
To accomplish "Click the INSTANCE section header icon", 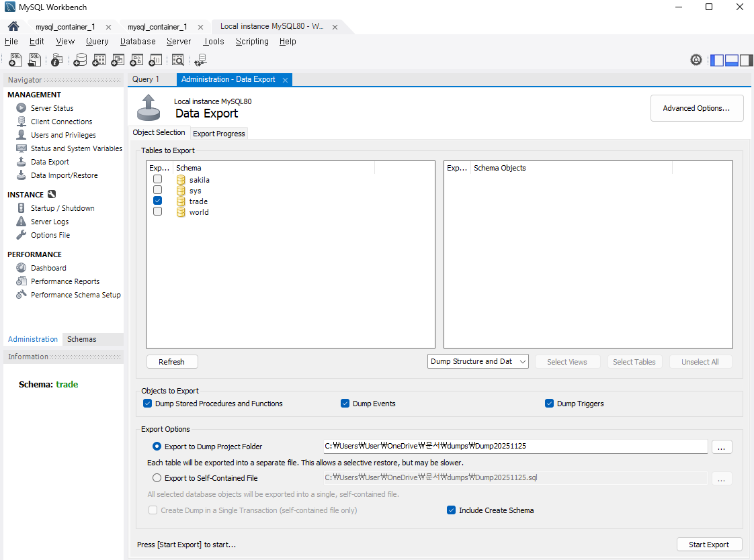I will (x=52, y=195).
